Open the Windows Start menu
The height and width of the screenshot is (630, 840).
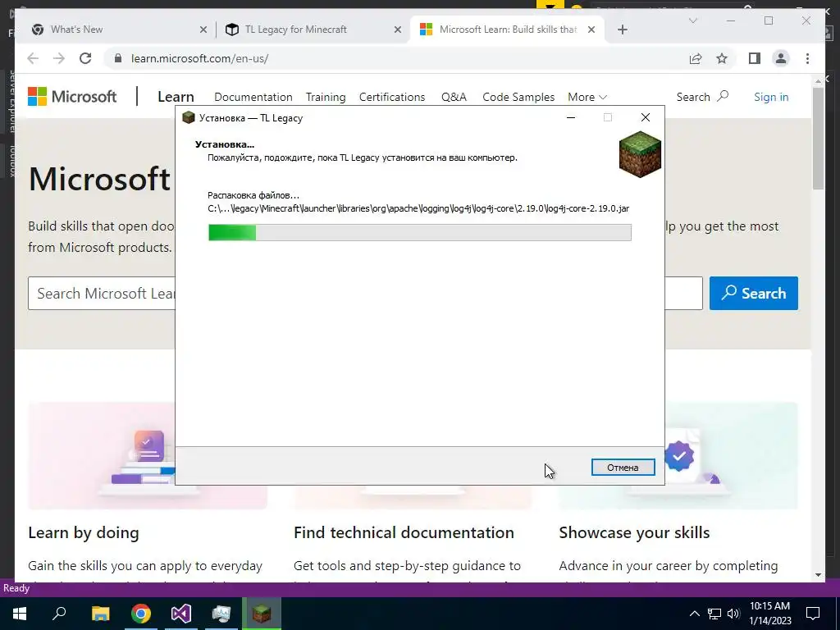pyautogui.click(x=20, y=614)
